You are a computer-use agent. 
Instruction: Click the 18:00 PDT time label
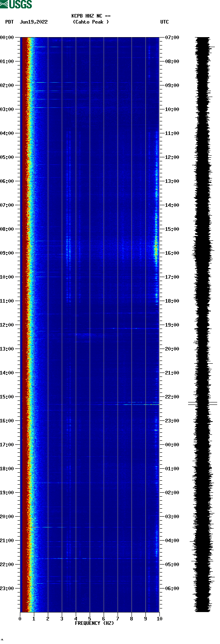click(x=7, y=469)
